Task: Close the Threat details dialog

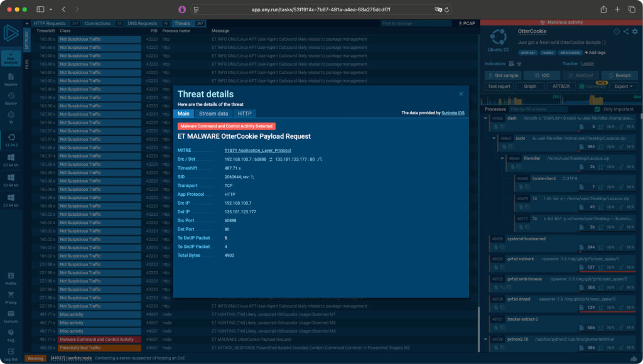Action: coord(461,94)
